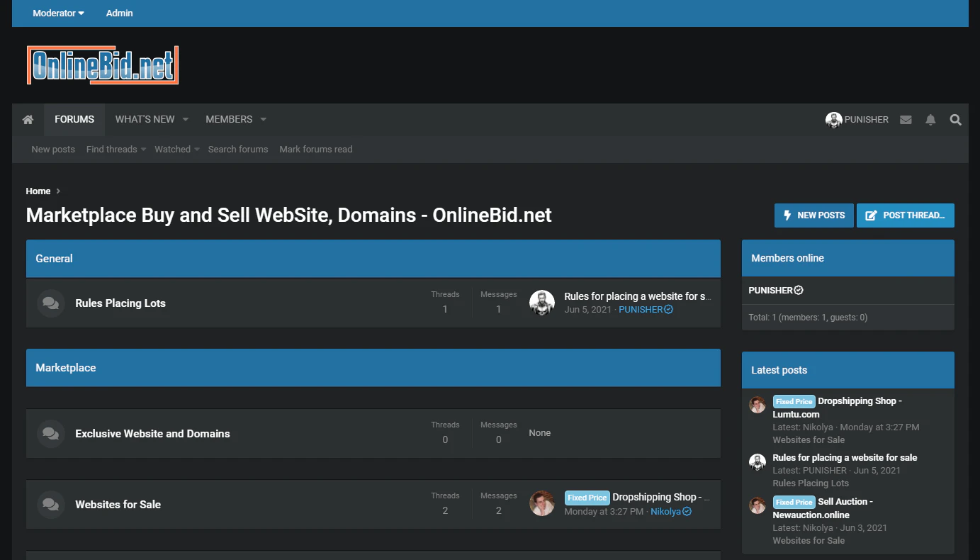980x560 pixels.
Task: Open the General category header
Action: point(55,259)
